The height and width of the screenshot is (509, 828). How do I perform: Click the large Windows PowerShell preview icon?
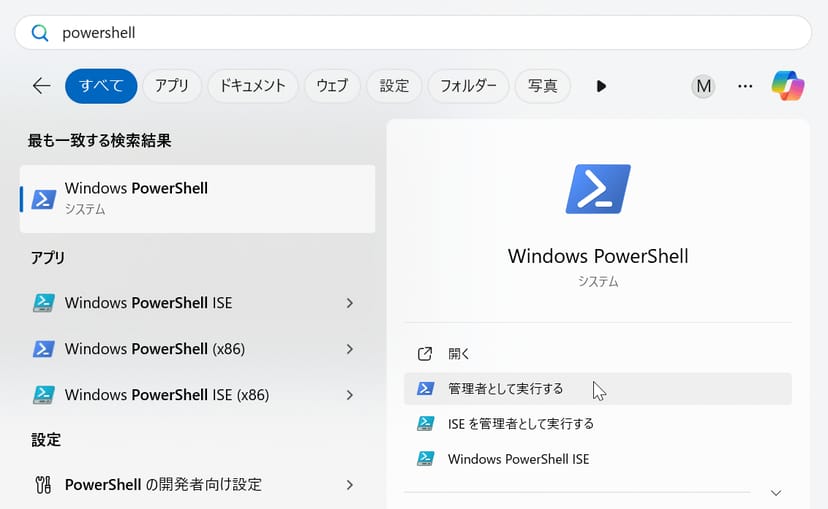[598, 189]
